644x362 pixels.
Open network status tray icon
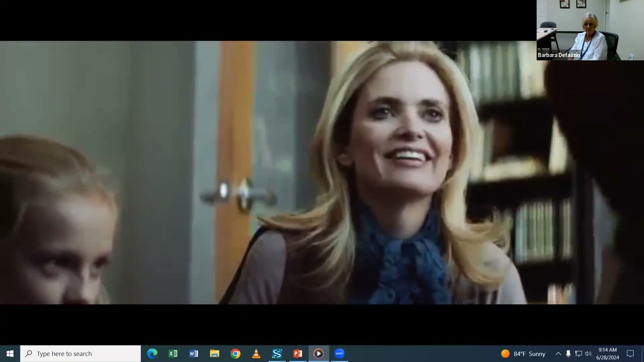pos(578,353)
